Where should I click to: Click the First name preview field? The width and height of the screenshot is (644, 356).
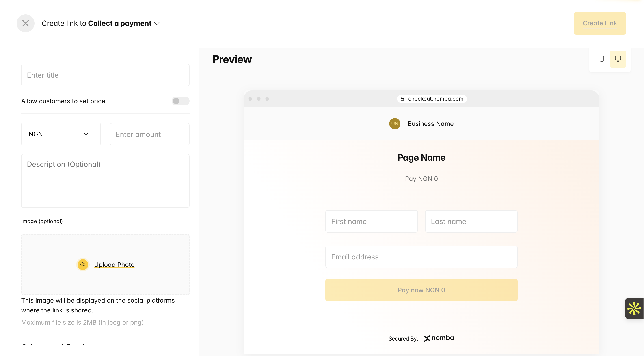[x=371, y=221]
